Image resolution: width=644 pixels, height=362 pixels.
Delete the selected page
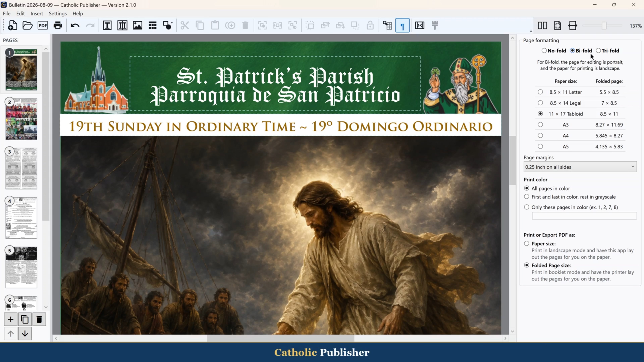[39, 319]
